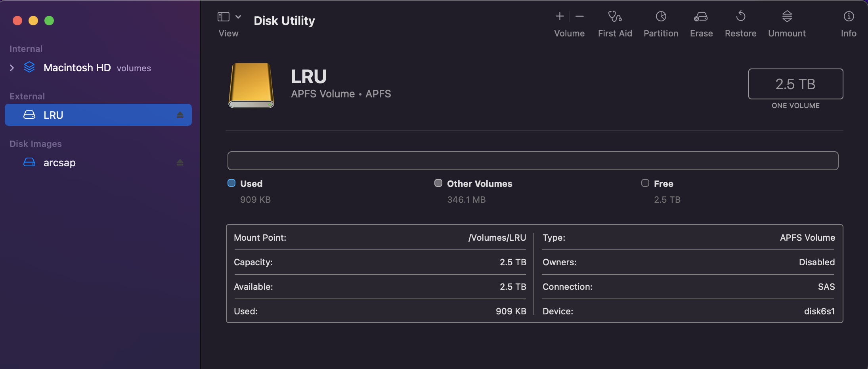Click the 'SAS' connection value

(826, 287)
